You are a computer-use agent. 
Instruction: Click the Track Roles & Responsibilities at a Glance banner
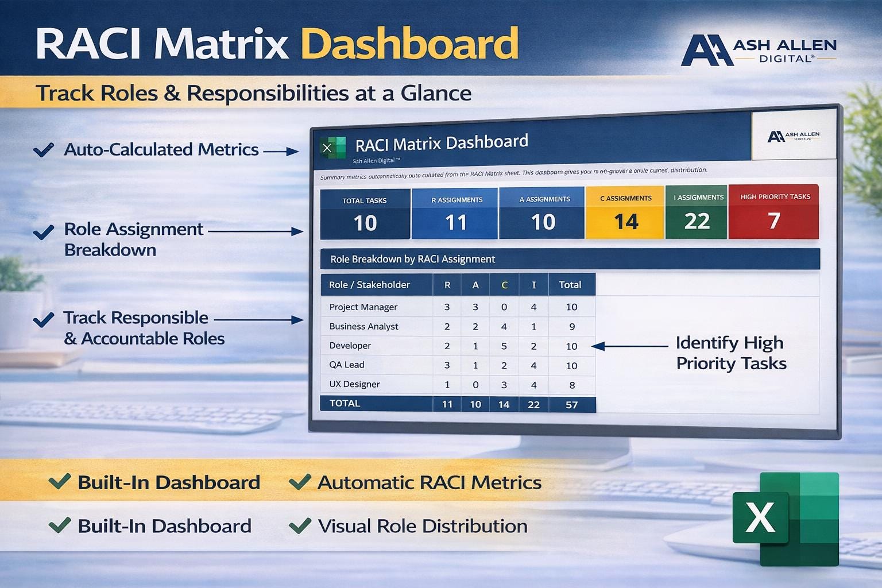(x=253, y=93)
